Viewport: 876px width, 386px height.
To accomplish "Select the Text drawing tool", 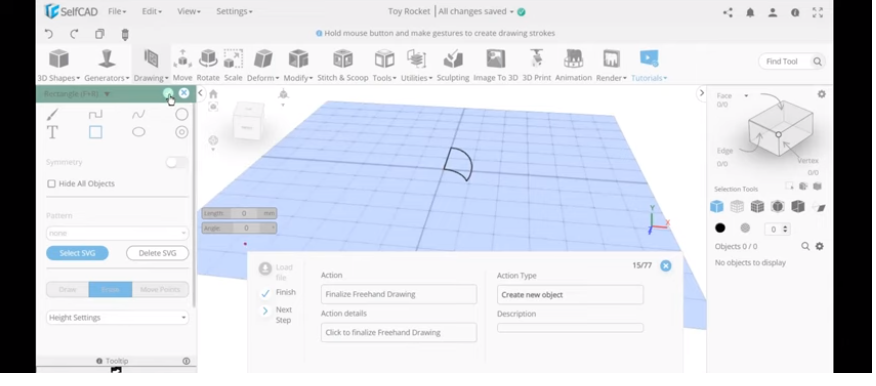I will pyautogui.click(x=52, y=132).
